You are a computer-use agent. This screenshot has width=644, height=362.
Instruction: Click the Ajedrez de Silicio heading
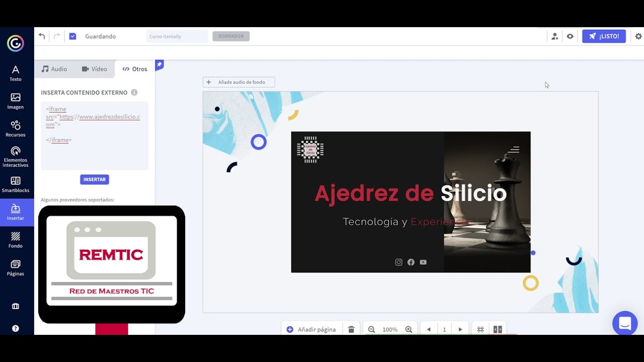pos(411,194)
